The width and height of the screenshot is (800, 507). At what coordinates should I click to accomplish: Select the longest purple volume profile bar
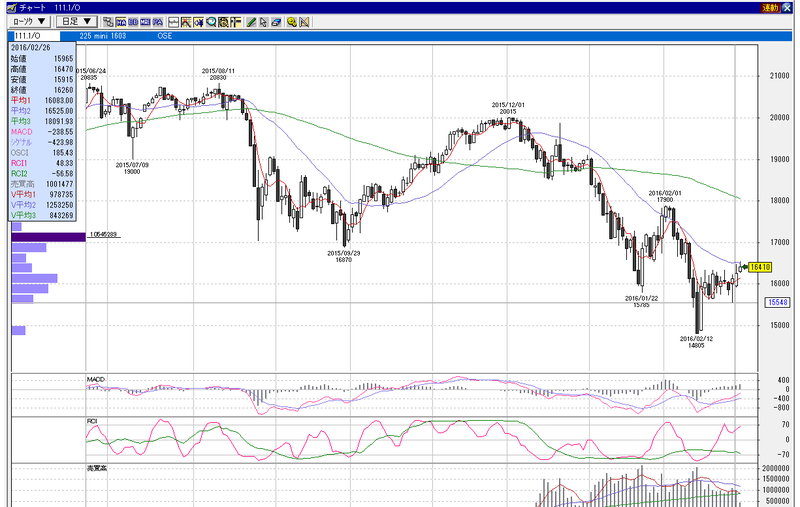click(x=48, y=237)
